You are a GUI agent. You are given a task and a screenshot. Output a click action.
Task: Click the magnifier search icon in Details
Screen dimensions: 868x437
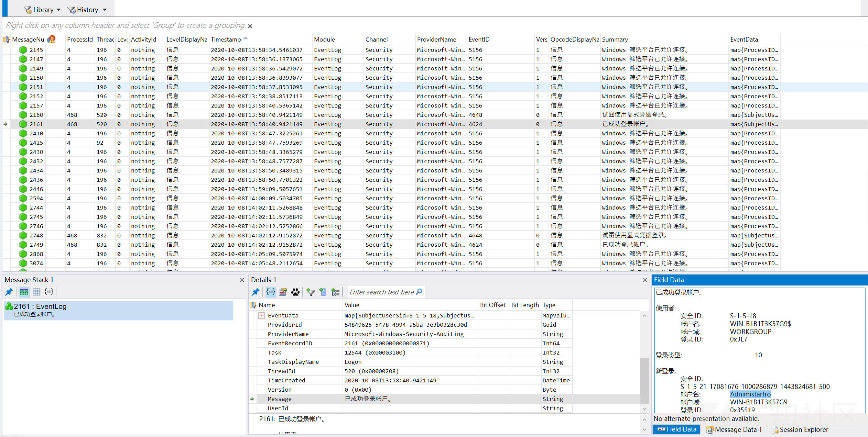(x=419, y=292)
